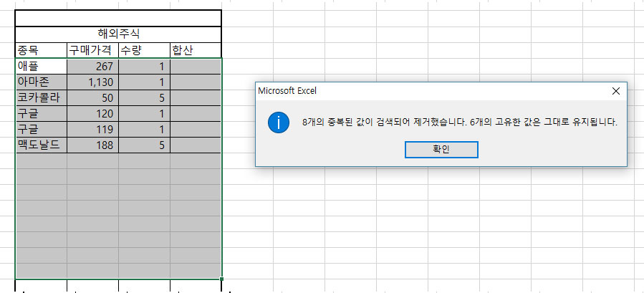Select the quantity cell in 아마존 row
This screenshot has height=293, width=644.
point(144,82)
